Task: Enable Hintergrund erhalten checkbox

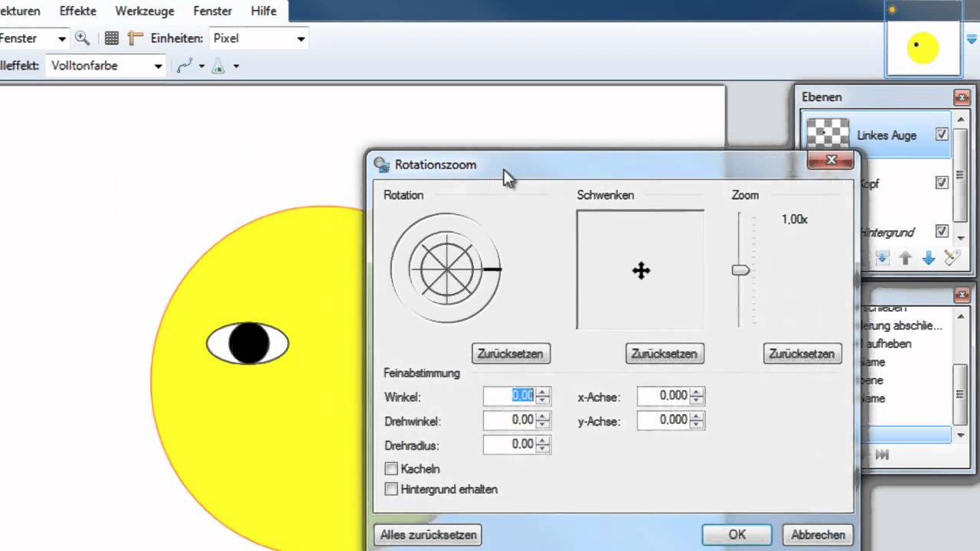Action: coord(391,489)
